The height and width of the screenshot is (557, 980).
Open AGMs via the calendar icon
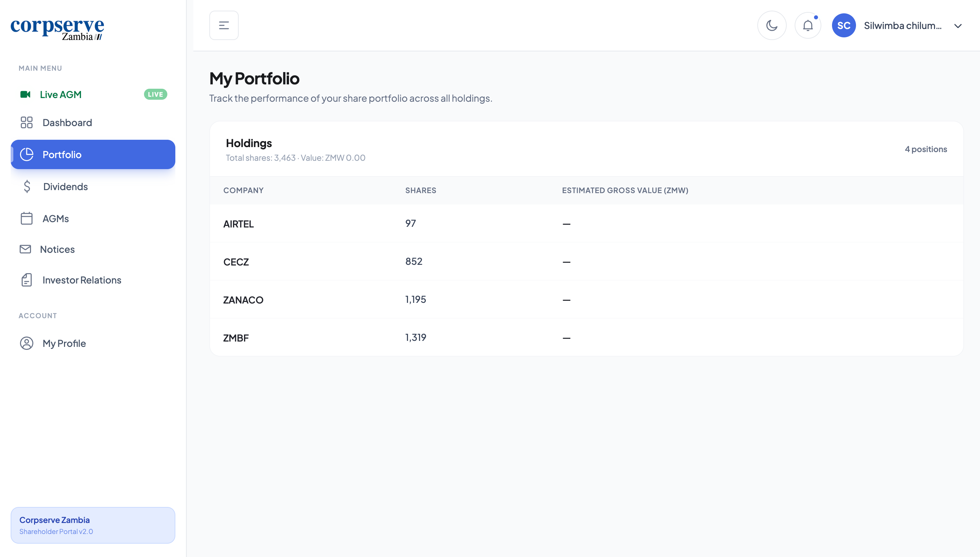click(x=26, y=218)
